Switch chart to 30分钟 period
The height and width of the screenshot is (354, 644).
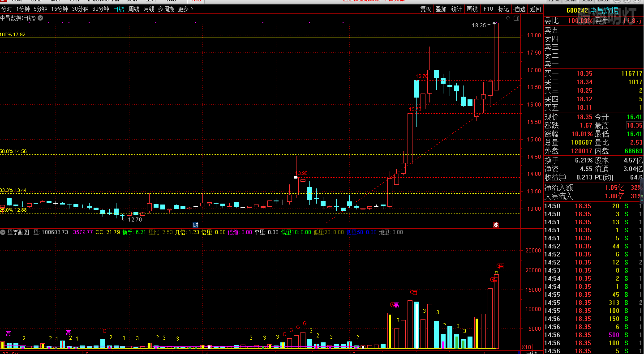coord(80,9)
